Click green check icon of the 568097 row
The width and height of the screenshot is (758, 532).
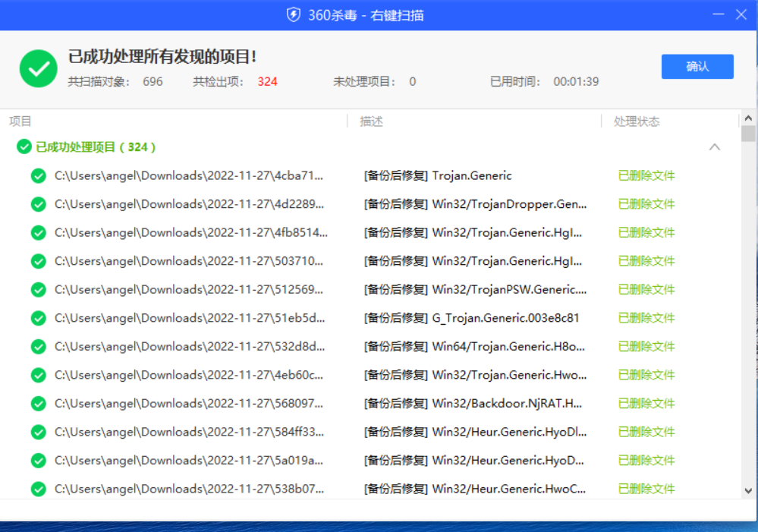38,404
